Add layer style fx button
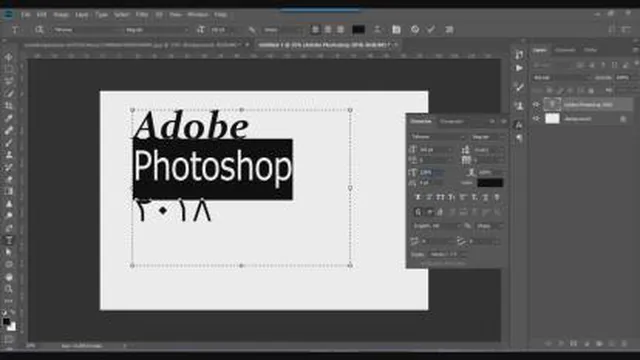 pyautogui.click(x=561, y=344)
